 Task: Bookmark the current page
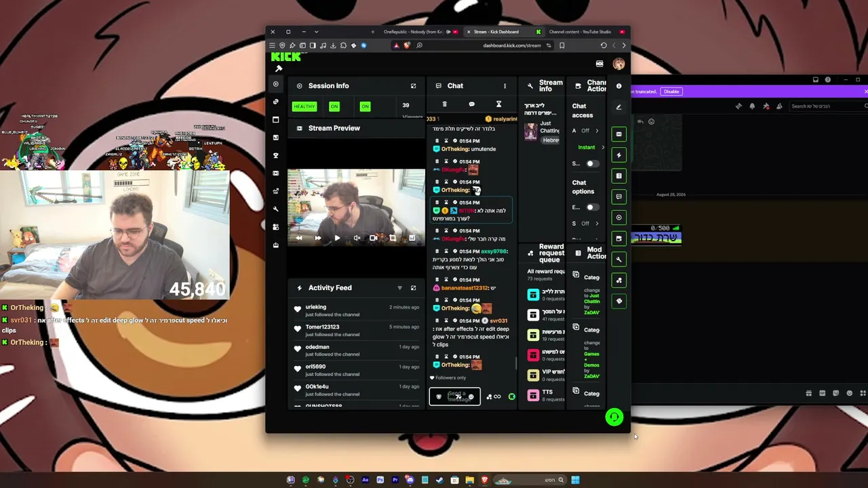(x=562, y=45)
